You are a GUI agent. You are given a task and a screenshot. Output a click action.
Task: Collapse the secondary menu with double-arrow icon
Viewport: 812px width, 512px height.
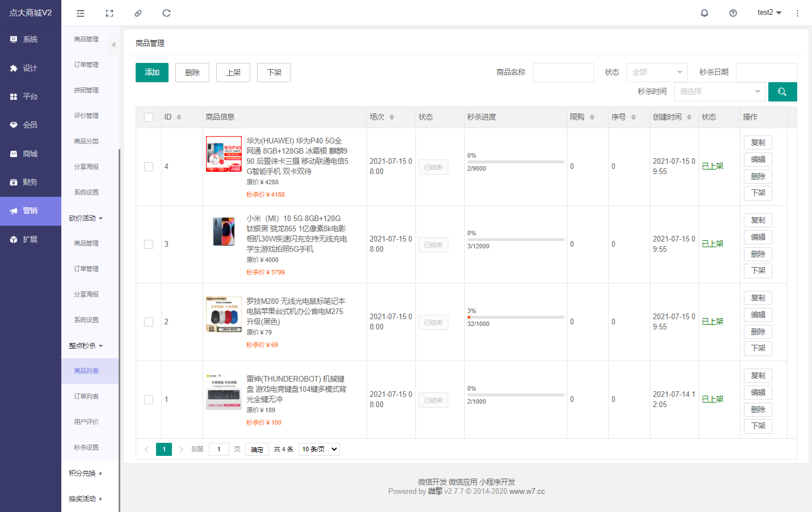pos(114,45)
